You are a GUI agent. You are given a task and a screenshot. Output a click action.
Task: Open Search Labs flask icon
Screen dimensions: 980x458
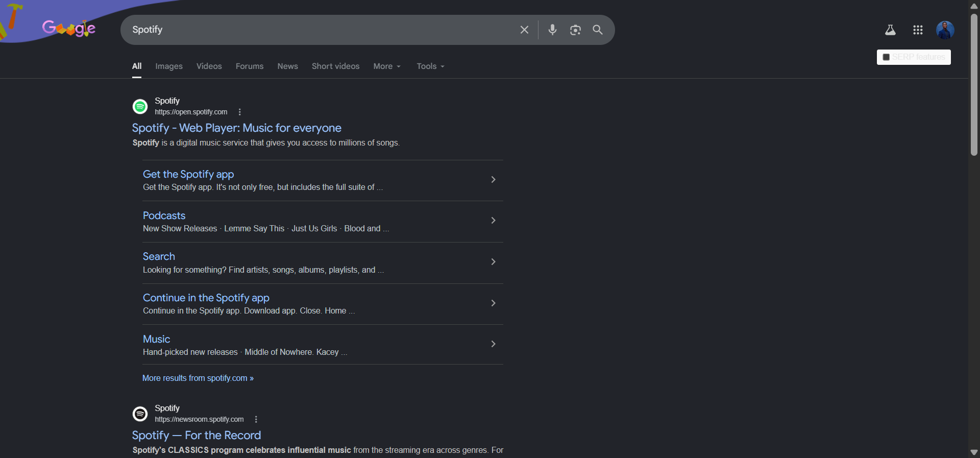(x=890, y=30)
